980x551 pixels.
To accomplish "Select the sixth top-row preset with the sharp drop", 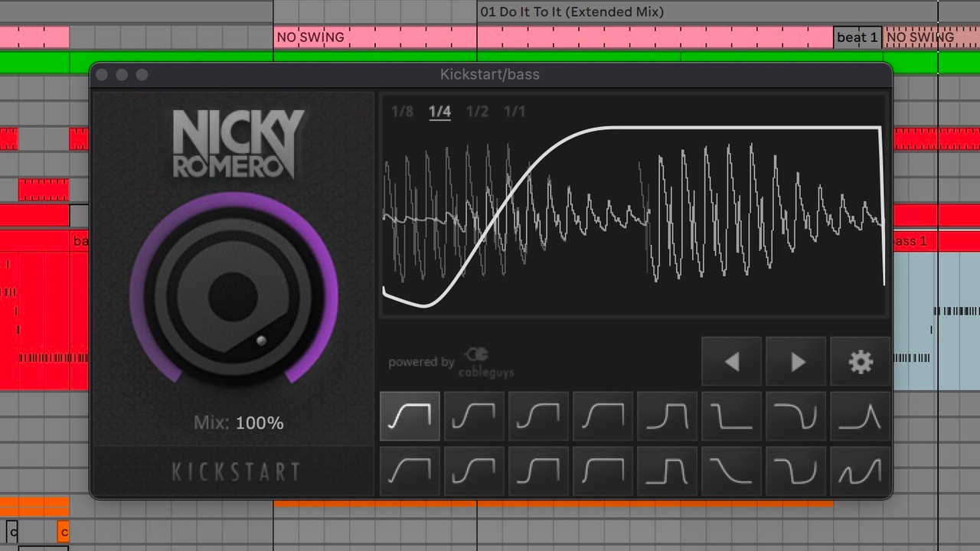I will tap(732, 416).
